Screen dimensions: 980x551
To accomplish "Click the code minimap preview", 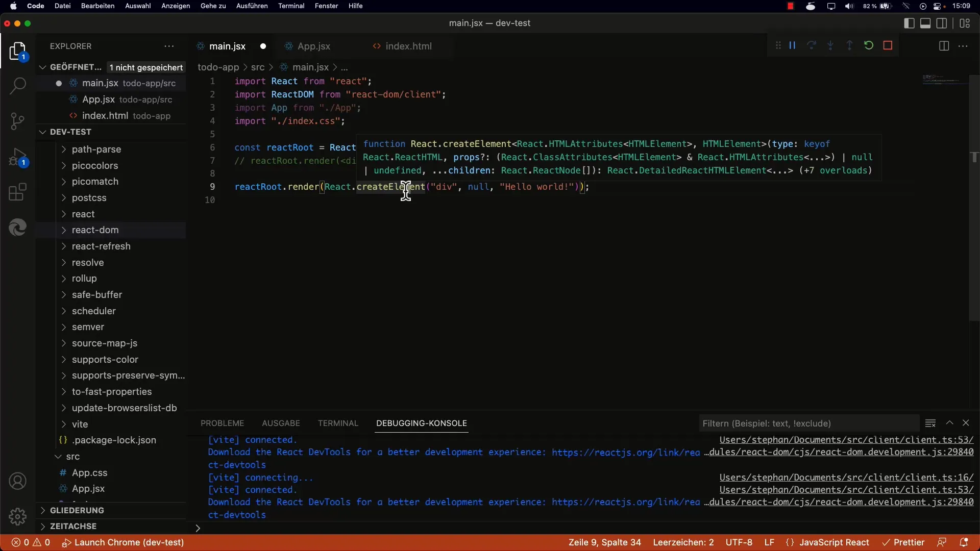I will (944, 80).
